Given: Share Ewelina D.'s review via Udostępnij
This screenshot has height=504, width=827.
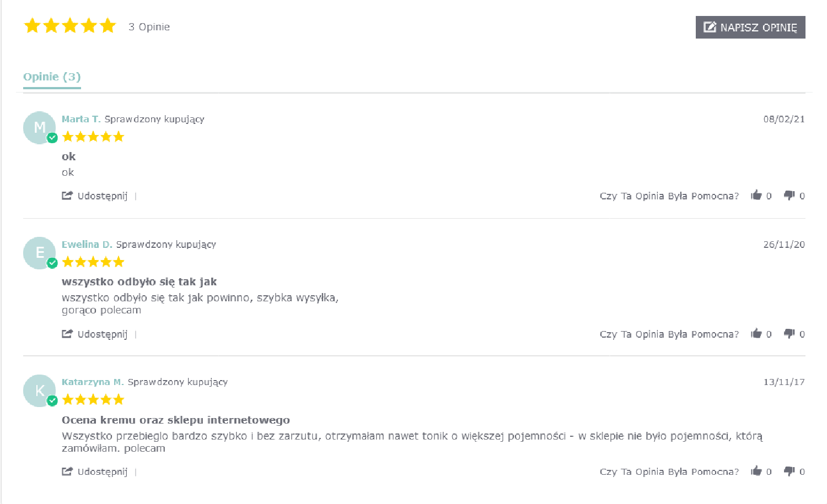Looking at the screenshot, I should click(95, 334).
